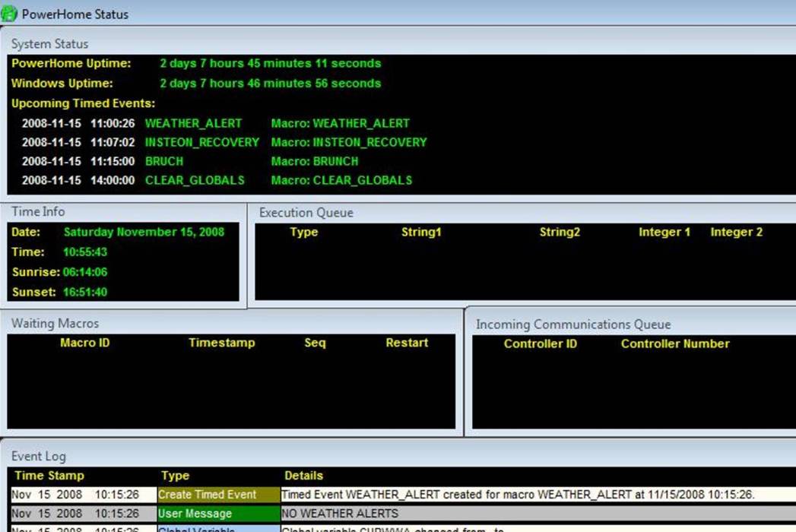Click the Incoming Communications Queue label
Screen dimensions: 796x532
[573, 325]
